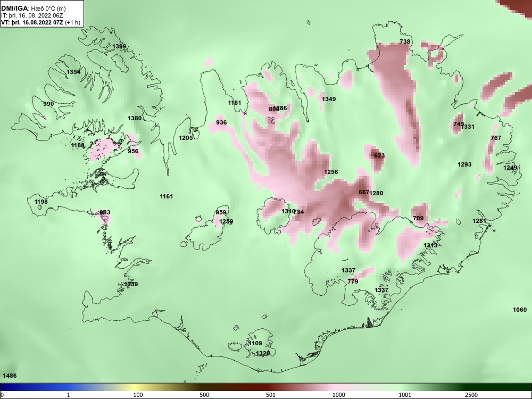Select the 709 value label
The width and height of the screenshot is (532, 399).
(x=418, y=218)
